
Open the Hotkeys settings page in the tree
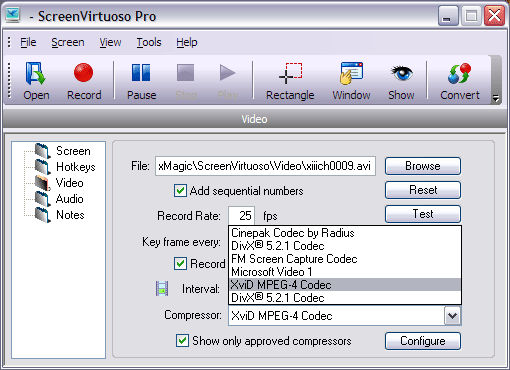click(x=76, y=167)
